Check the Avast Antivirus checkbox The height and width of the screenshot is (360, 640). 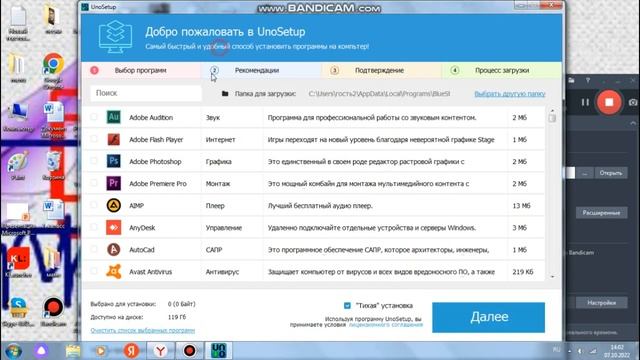94,271
